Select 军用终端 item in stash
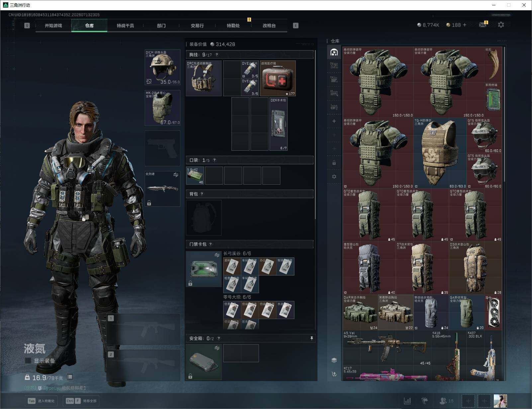This screenshot has width=532, height=409. [493, 100]
